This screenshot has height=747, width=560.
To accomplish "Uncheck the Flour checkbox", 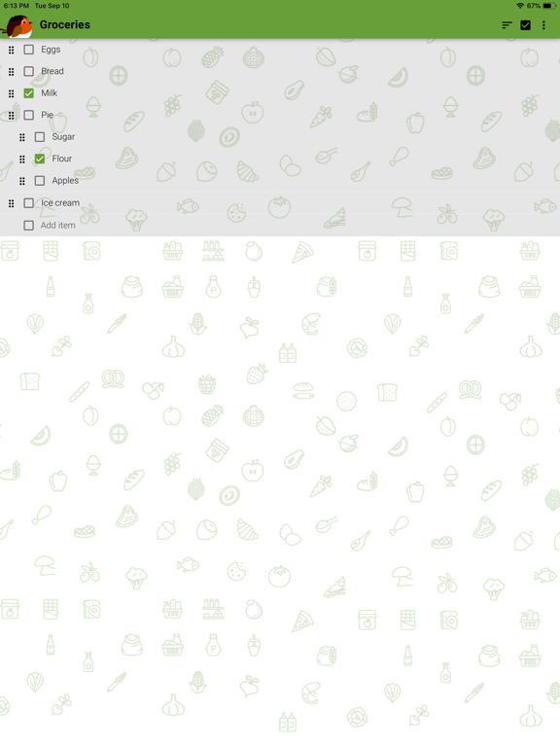I will [x=40, y=160].
